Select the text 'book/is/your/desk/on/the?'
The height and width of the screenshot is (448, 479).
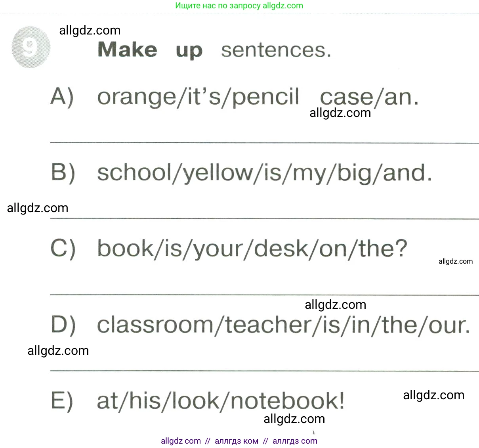(x=252, y=249)
